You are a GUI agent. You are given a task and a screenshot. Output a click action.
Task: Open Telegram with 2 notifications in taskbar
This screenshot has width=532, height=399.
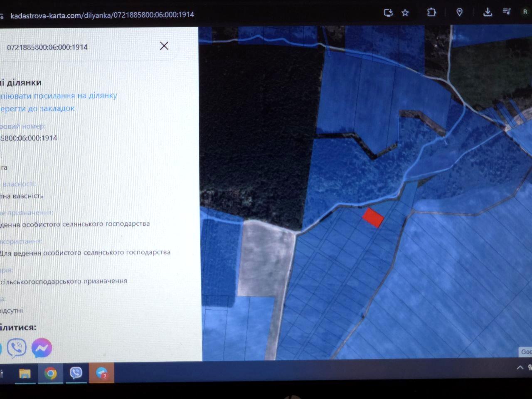coord(101,373)
